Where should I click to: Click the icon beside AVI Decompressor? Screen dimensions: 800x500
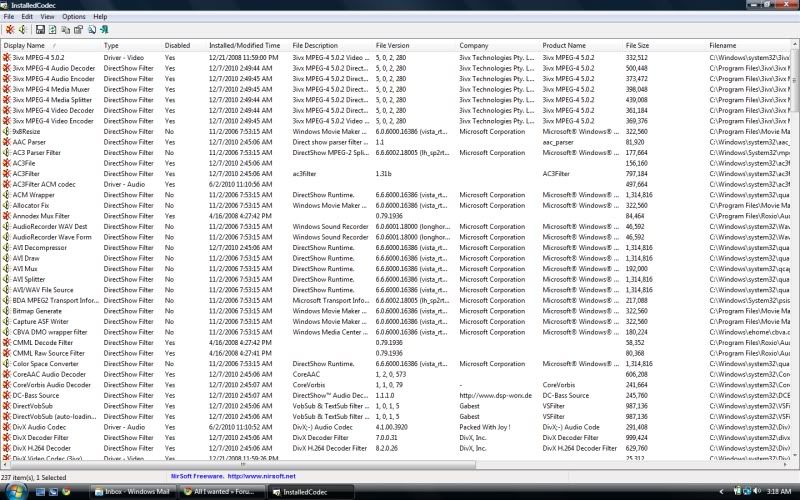[x=6, y=247]
